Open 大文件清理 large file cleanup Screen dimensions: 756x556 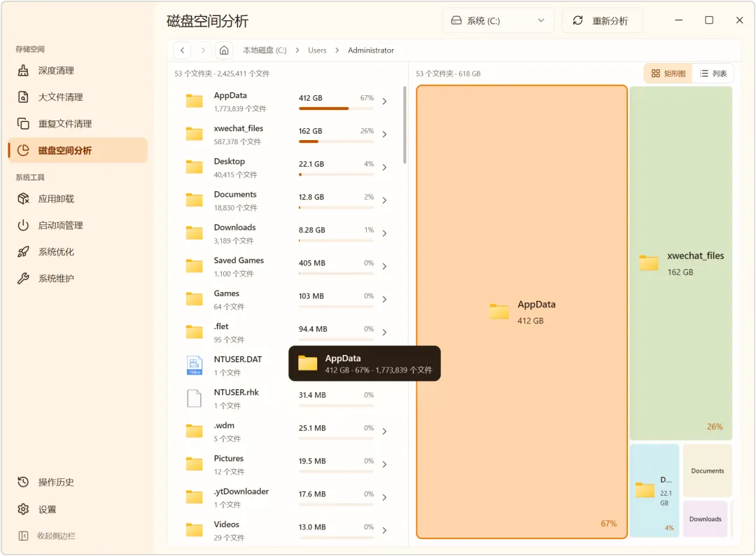tap(78, 97)
